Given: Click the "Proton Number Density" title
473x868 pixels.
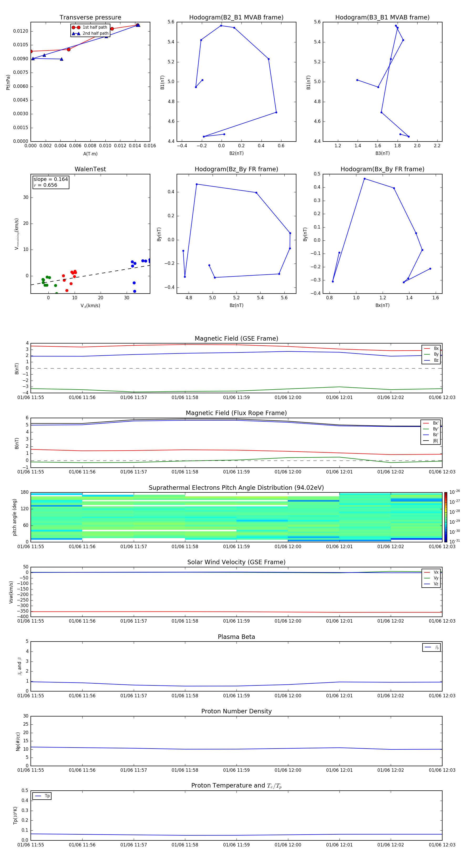Looking at the screenshot, I should (x=236, y=711).
